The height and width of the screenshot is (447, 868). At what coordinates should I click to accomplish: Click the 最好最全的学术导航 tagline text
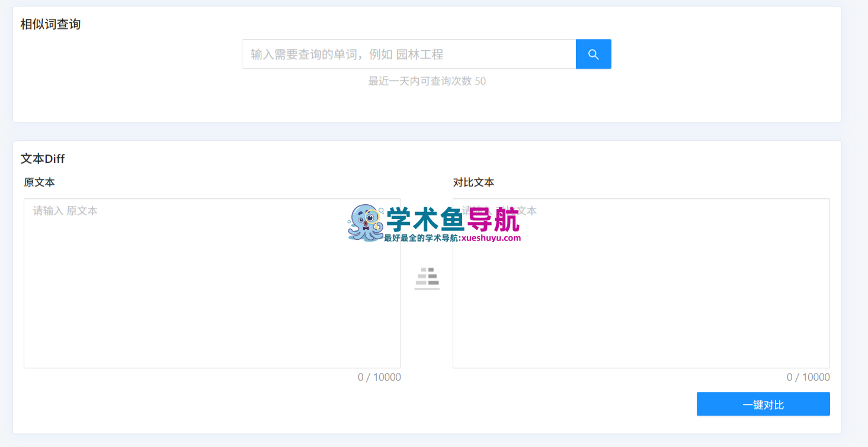point(421,238)
